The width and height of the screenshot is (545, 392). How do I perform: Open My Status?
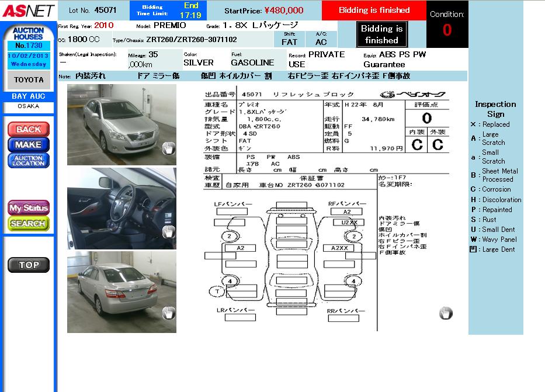point(28,208)
